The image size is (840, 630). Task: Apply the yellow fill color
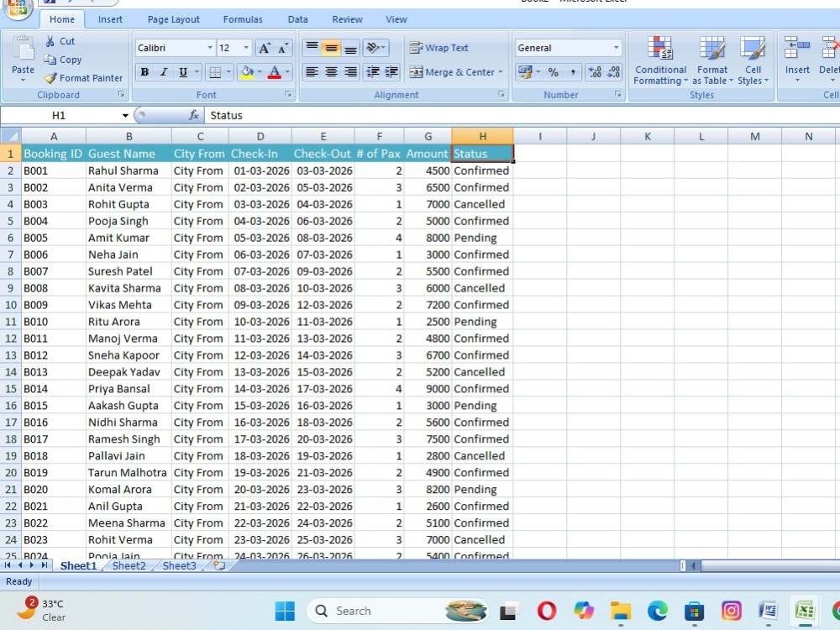point(247,71)
